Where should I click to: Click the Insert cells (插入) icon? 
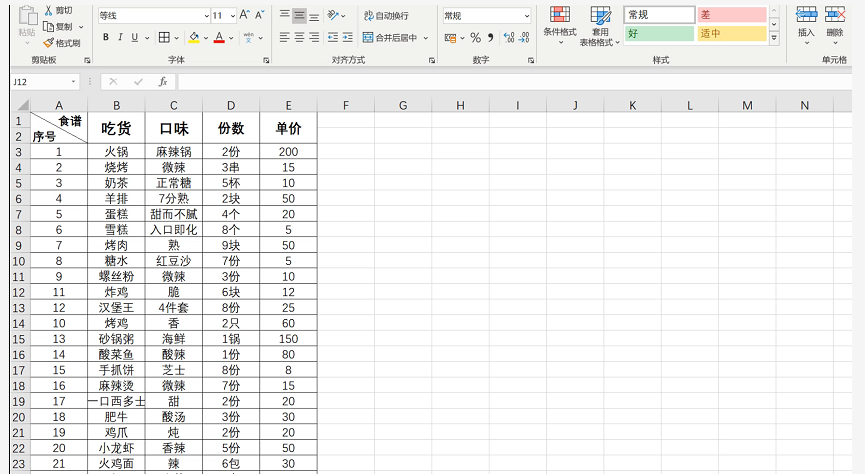(x=806, y=15)
